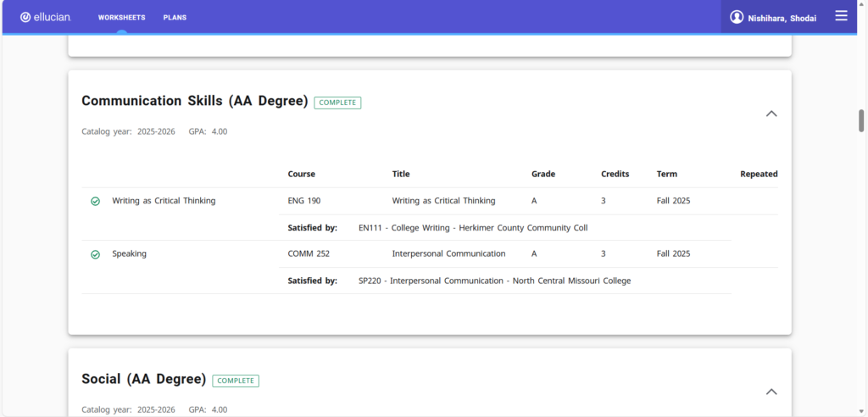
Task: Open the Plans tab
Action: pos(175,18)
